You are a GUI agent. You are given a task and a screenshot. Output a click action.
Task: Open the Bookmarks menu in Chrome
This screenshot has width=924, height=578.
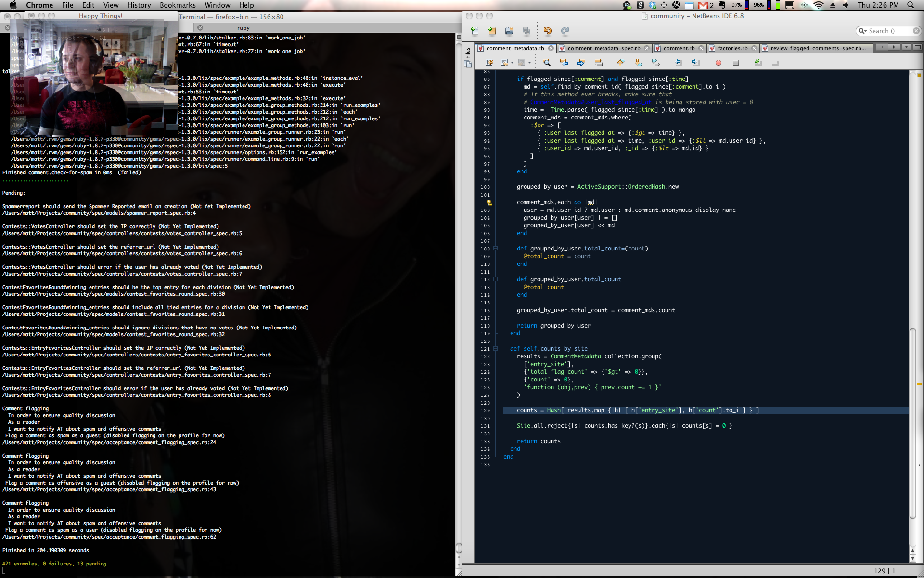(178, 5)
